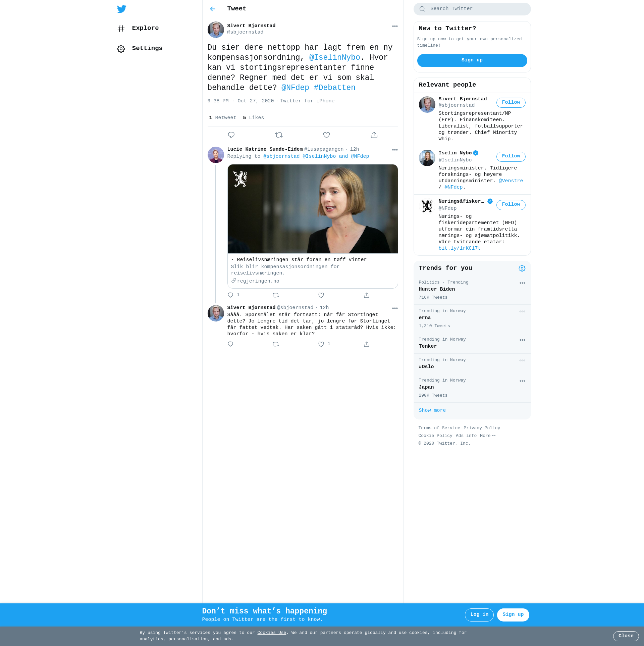Screen dimensions: 644x646
Task: Click Log in on bottom banner
Action: [479, 614]
